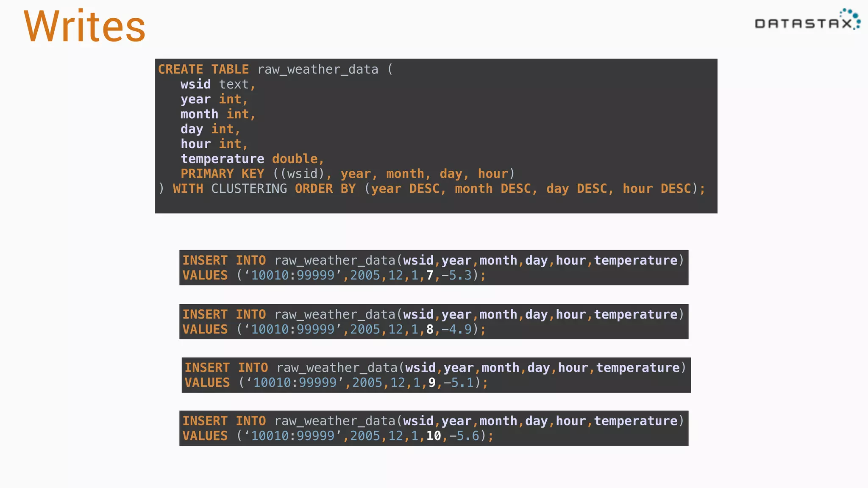Click the highlighted hour value 8

(x=430, y=330)
